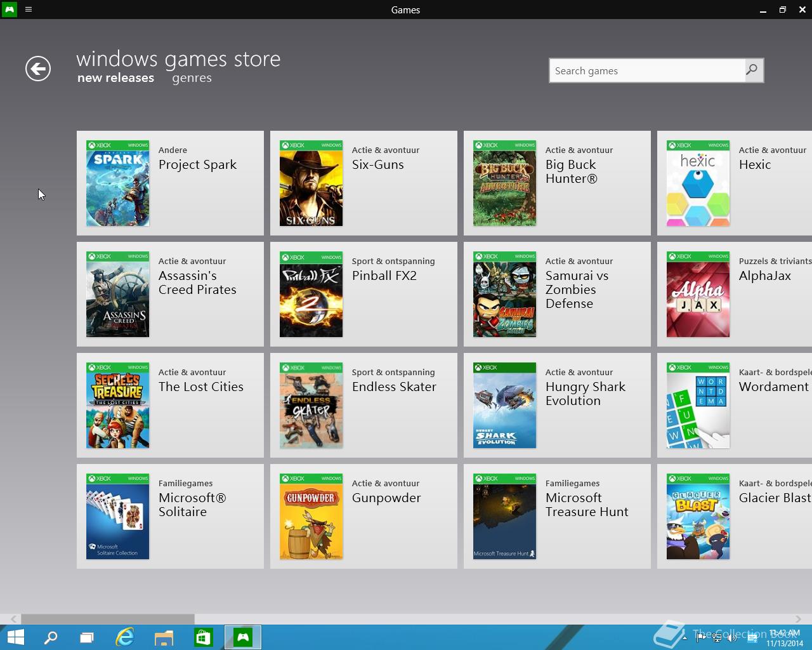812x650 pixels.
Task: Click the Games app taskbar icon
Action: pos(243,637)
